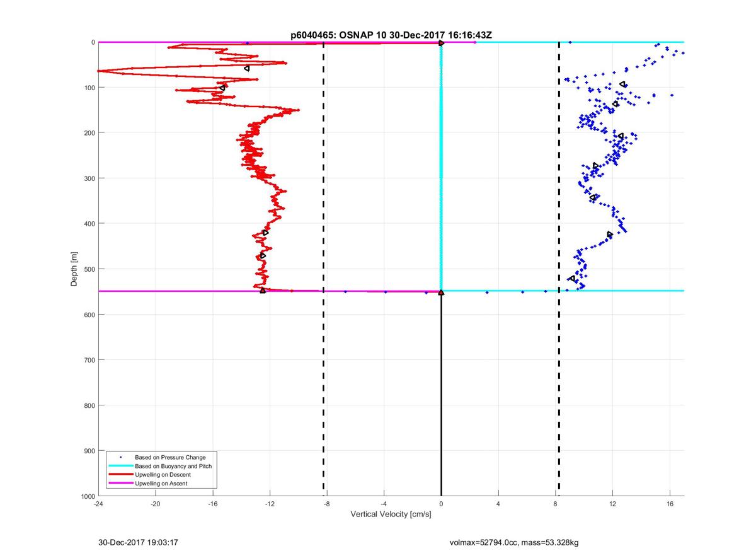Click the -16 velocity tick label
The image size is (756, 558).
click(x=212, y=504)
